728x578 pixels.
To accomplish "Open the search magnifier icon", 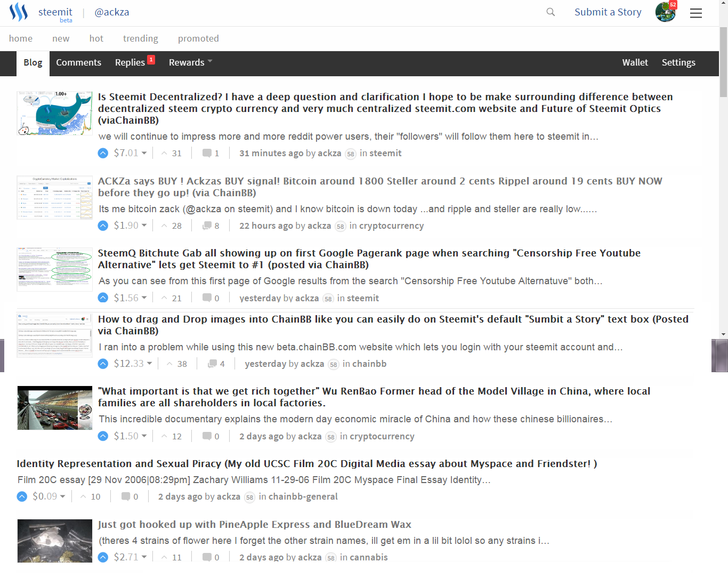I will click(x=551, y=12).
